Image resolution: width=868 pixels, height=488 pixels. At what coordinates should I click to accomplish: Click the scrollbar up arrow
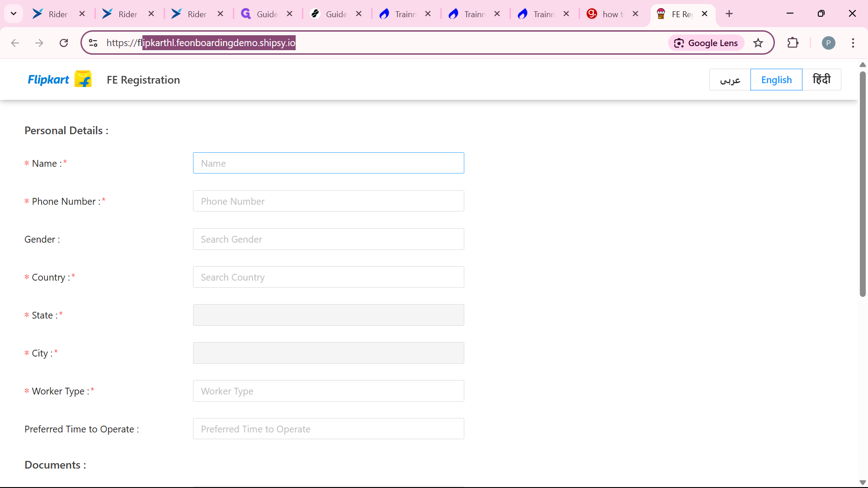tap(863, 65)
